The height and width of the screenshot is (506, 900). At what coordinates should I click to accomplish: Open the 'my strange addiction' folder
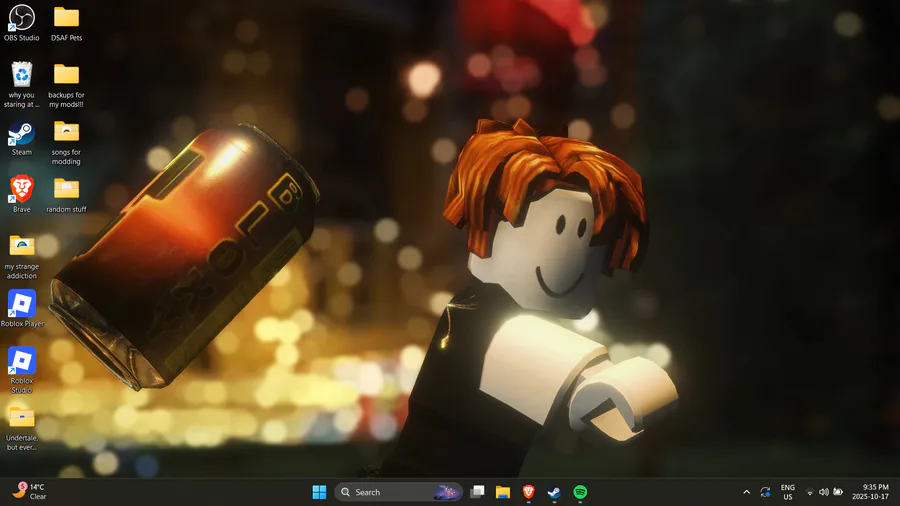pyautogui.click(x=22, y=256)
